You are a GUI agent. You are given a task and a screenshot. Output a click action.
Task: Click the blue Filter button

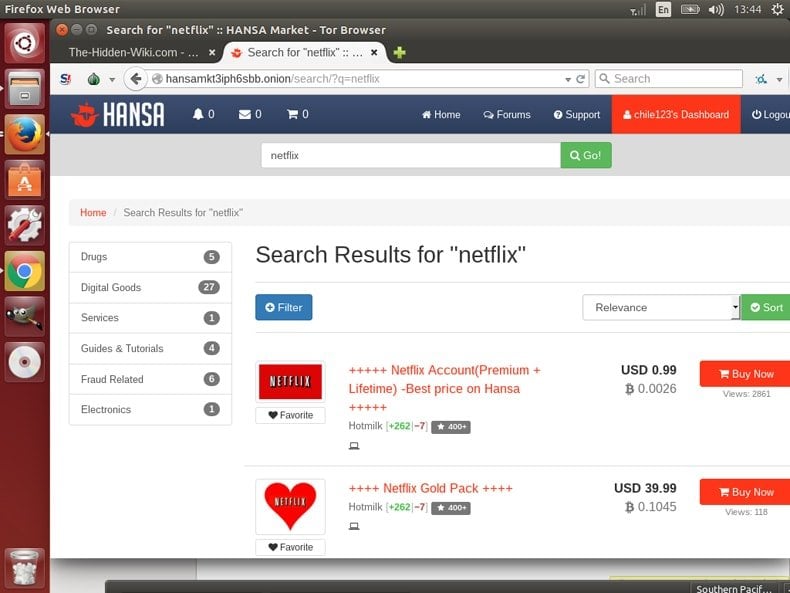[284, 307]
